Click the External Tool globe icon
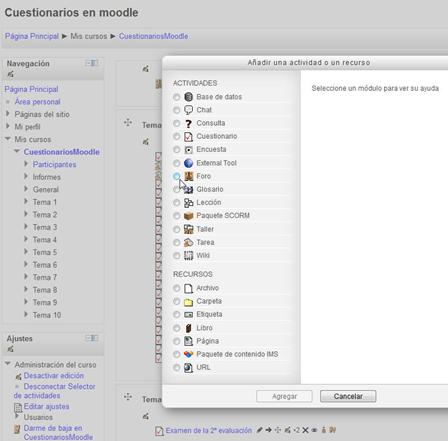This screenshot has width=448, height=441. (188, 163)
